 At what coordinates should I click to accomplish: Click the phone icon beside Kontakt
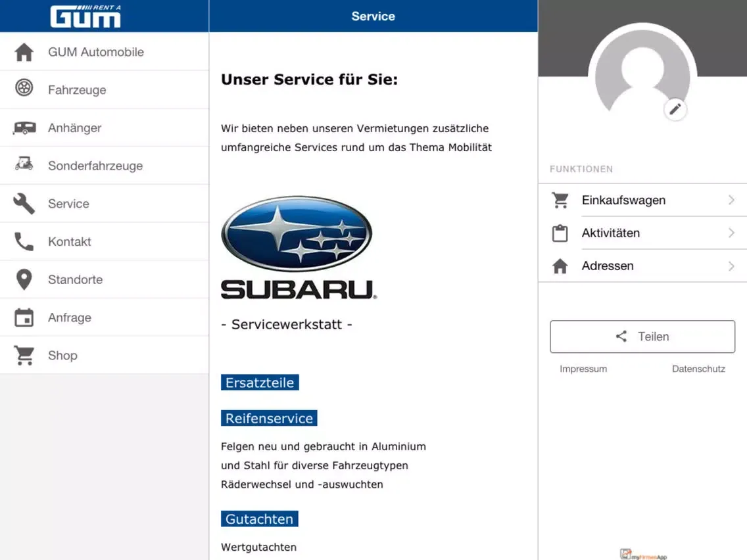(24, 241)
